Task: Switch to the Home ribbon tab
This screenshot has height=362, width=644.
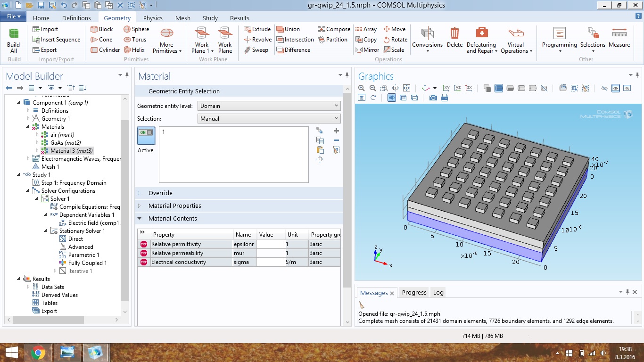Action: 41,18
